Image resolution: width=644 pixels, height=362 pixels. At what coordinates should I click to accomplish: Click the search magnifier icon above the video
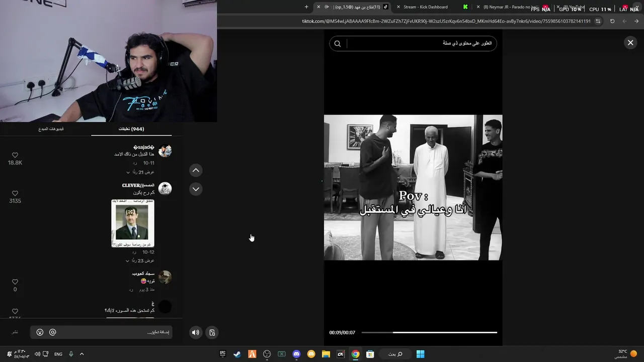click(x=338, y=44)
